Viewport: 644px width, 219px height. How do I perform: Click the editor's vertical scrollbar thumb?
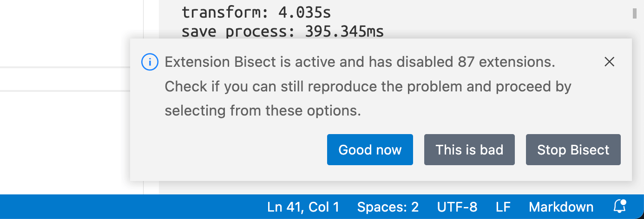[x=635, y=13]
